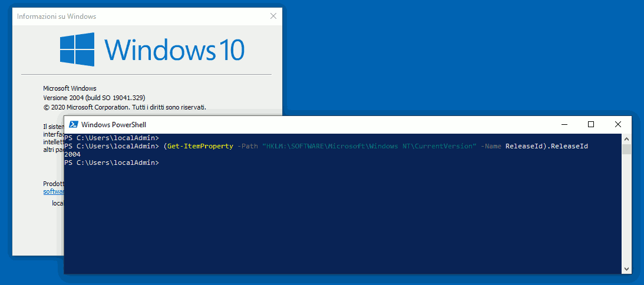644x285 pixels.
Task: Click the -Path parameter in the command
Action: (247, 146)
